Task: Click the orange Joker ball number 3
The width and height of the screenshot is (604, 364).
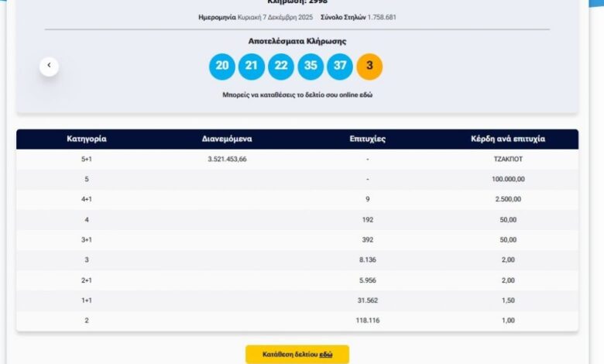Action: coord(369,67)
